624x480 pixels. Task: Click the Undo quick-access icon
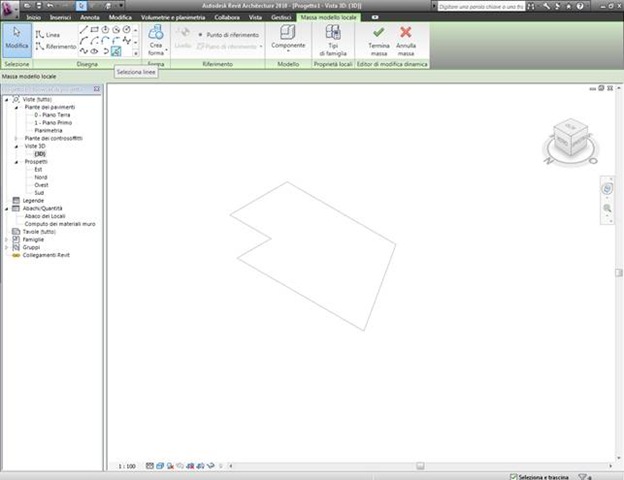[51, 6]
